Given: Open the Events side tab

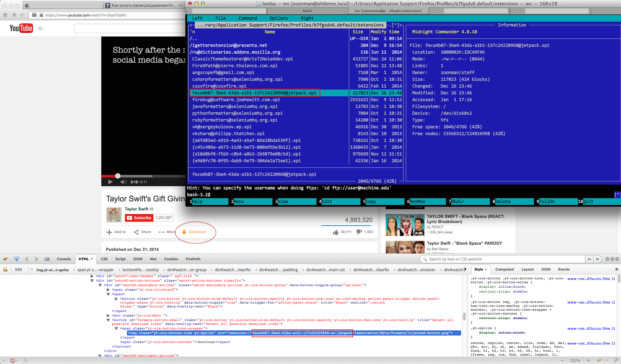Looking at the screenshot, I should [564, 269].
